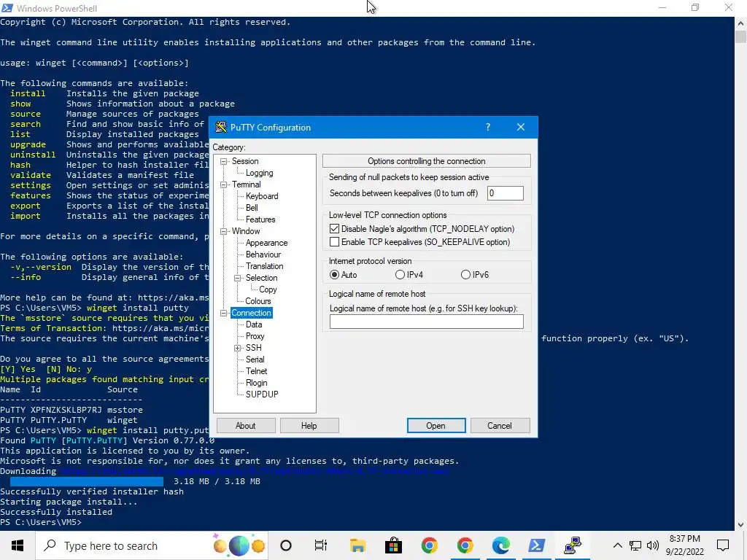Click Open to start the session

[x=436, y=426]
